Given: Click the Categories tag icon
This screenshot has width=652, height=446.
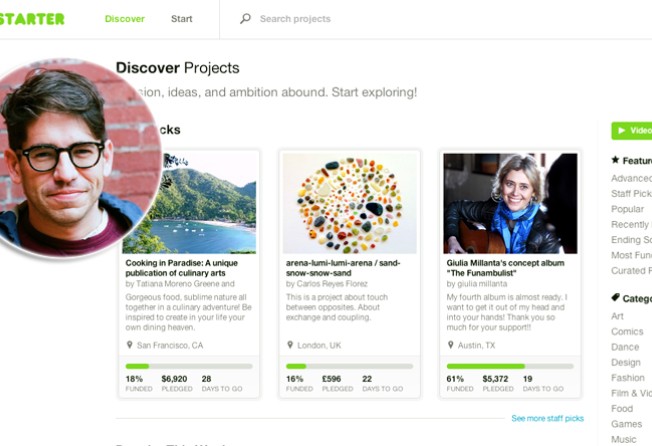Looking at the screenshot, I should (615, 297).
